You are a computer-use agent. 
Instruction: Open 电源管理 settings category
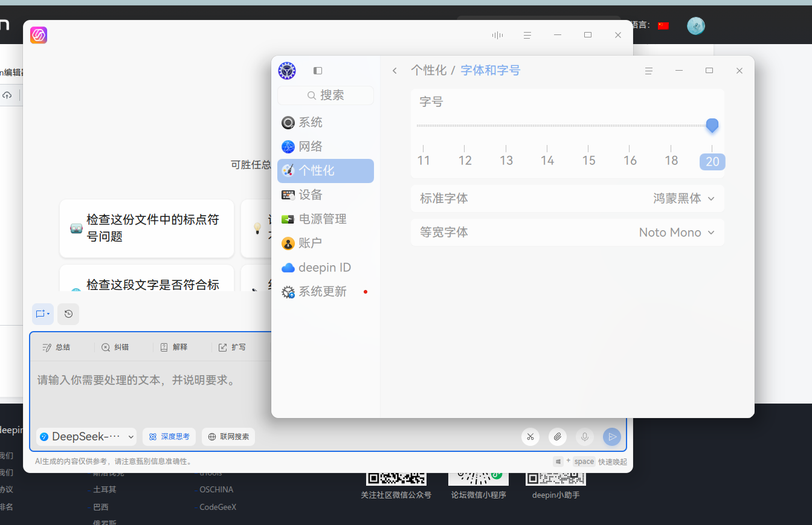click(326, 219)
